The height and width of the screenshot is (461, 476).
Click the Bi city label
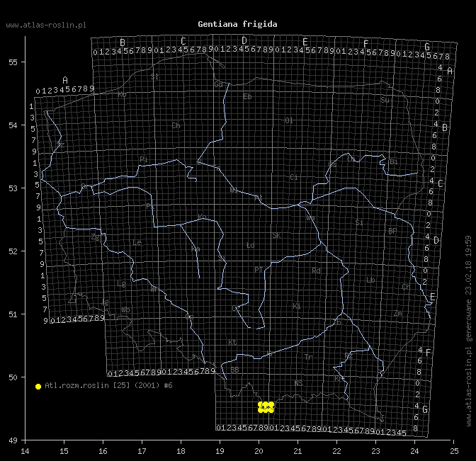point(394,161)
